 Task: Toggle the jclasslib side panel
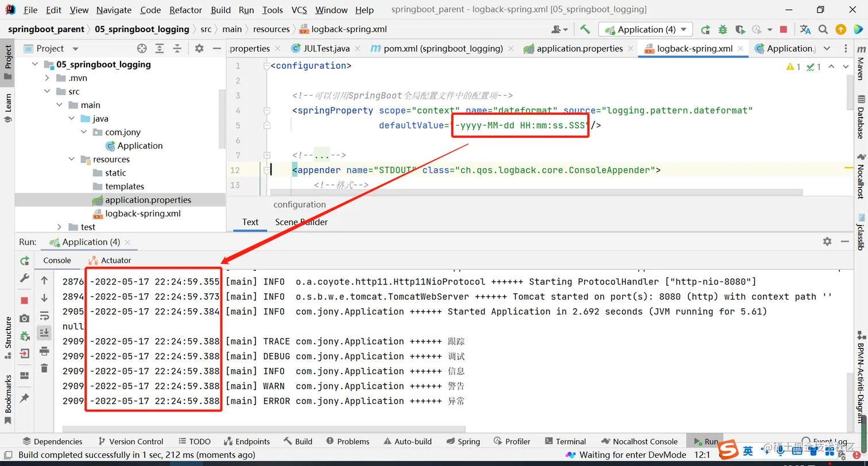[861, 232]
